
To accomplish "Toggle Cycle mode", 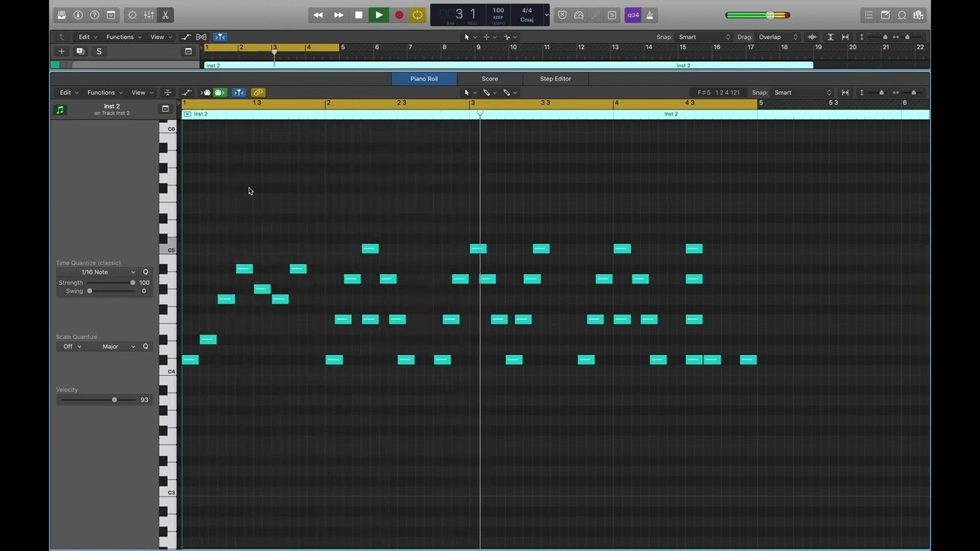I will 417,15.
